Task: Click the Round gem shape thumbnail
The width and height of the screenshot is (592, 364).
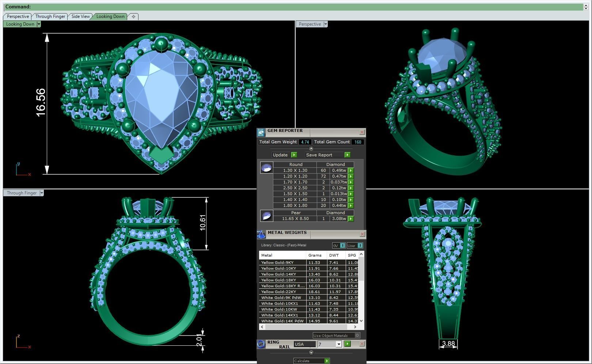Action: click(x=267, y=168)
